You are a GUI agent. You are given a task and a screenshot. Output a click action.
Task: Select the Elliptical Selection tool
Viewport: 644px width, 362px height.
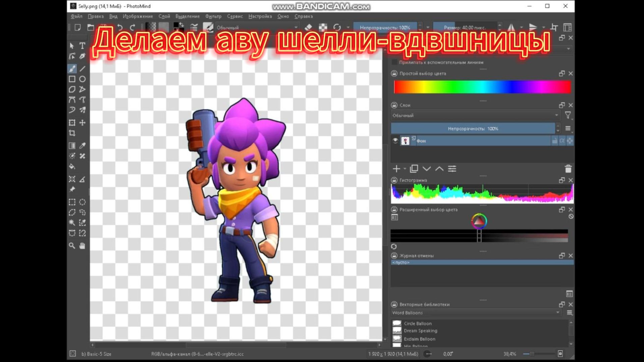click(x=82, y=202)
